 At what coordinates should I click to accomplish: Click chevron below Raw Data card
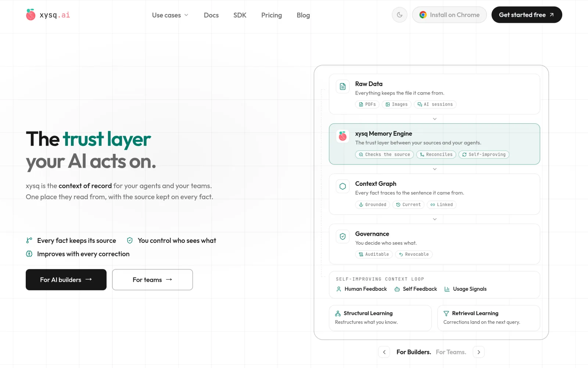coord(435,119)
